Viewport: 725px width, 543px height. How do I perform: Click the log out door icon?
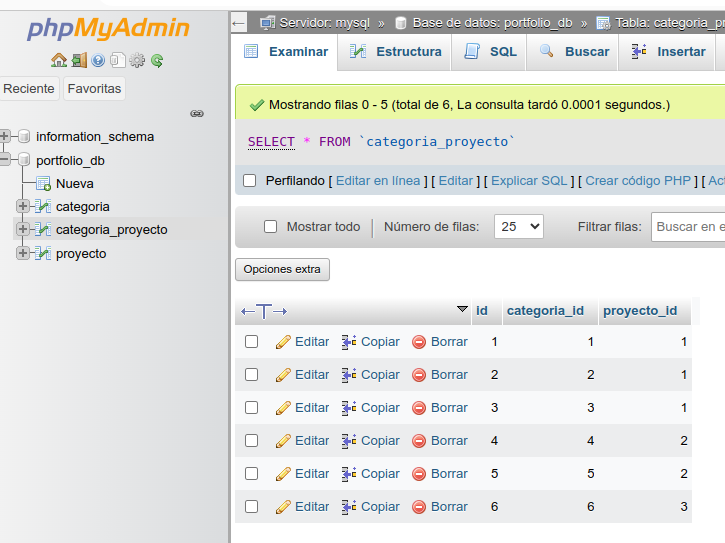pos(79,61)
